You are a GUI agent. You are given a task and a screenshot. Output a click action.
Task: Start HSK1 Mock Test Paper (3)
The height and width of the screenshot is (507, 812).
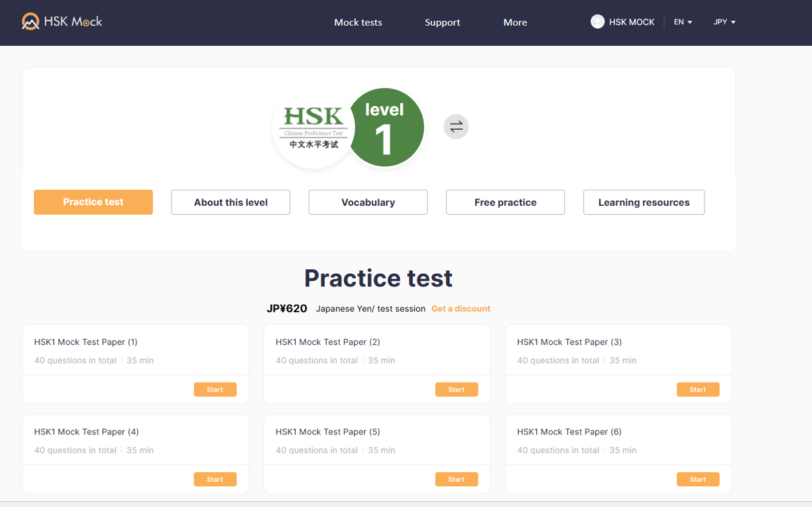click(x=698, y=389)
